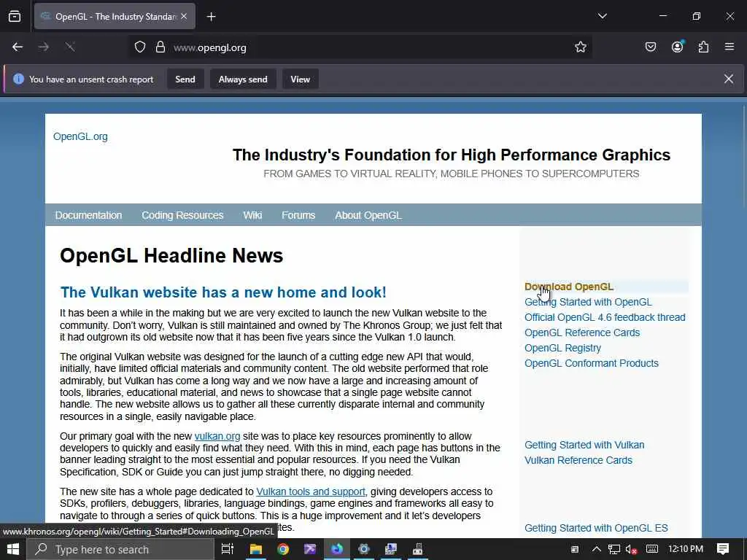Stop loading the page
This screenshot has height=560, width=747.
(x=70, y=47)
